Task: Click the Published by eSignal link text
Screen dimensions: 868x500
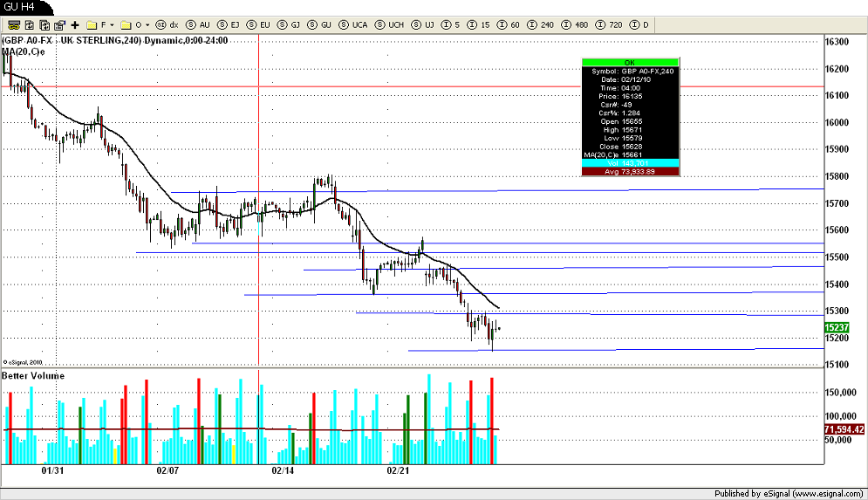Action: click(x=789, y=493)
